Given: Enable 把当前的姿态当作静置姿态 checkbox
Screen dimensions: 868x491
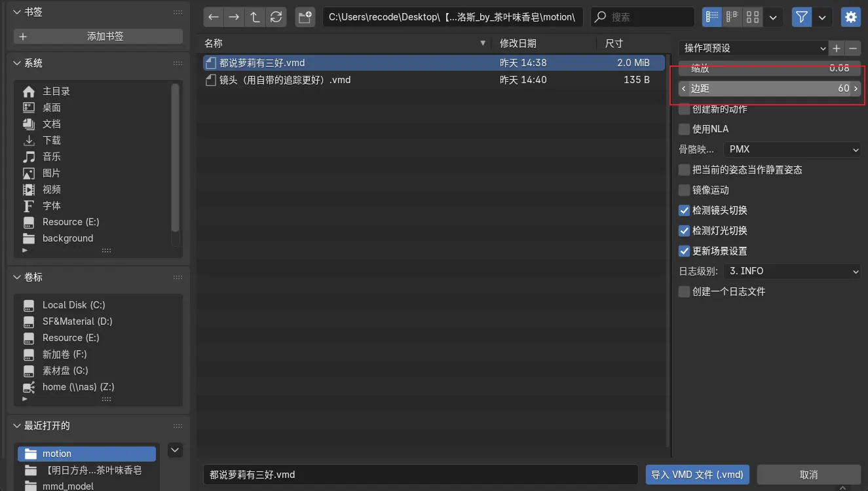Looking at the screenshot, I should [685, 170].
